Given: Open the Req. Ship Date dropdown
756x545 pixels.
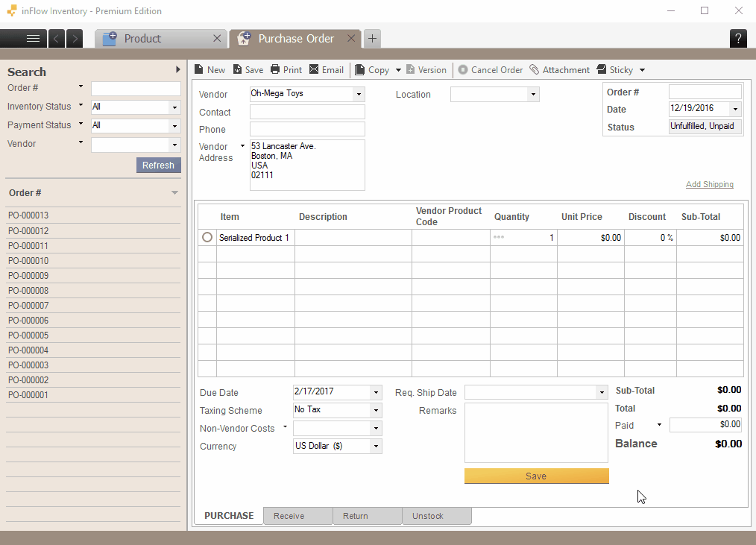Looking at the screenshot, I should 602,392.
